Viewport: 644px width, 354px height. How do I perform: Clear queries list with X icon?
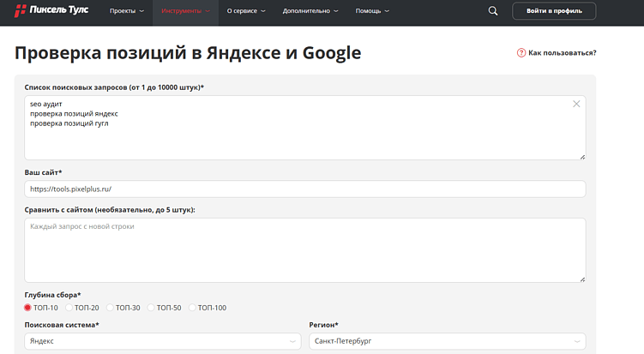[x=576, y=104]
